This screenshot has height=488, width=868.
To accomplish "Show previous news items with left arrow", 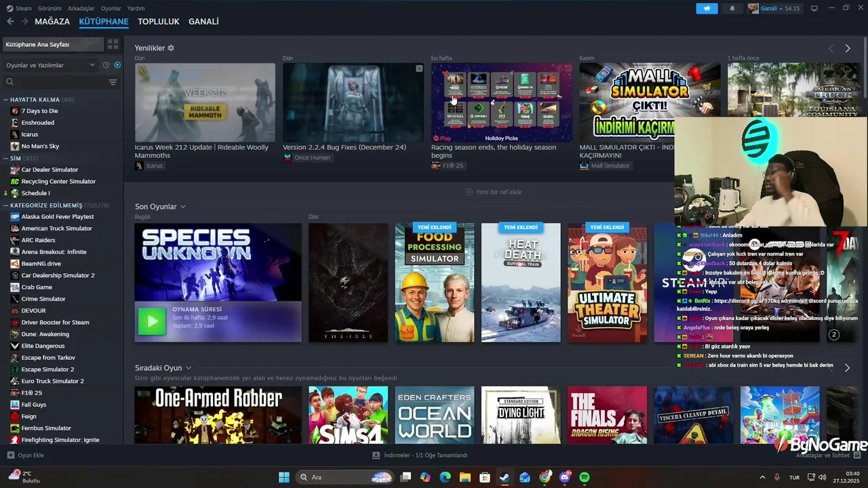I will point(831,48).
